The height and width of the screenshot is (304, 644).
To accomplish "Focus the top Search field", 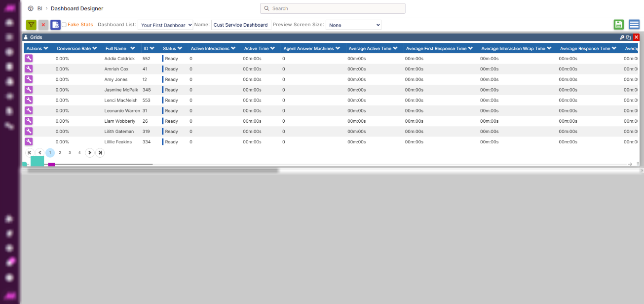I will click(333, 8).
